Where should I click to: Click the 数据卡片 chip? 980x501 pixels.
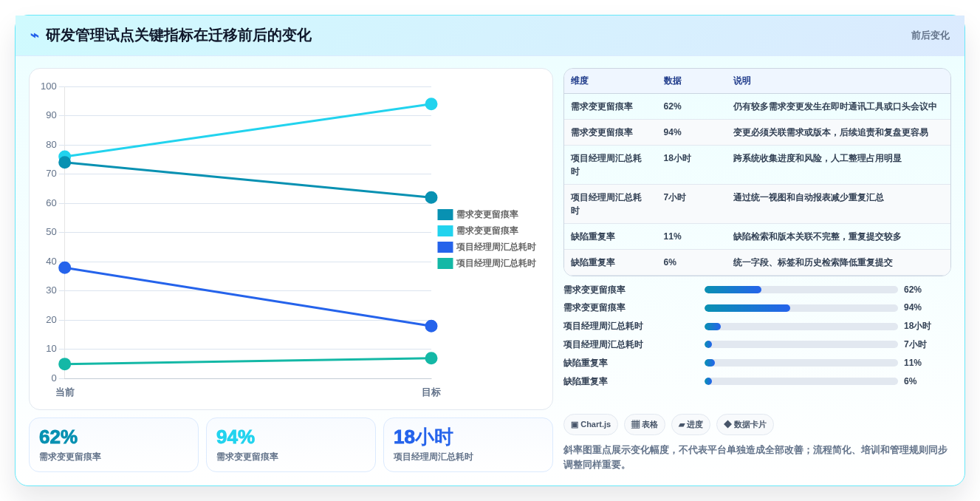[x=745, y=424]
